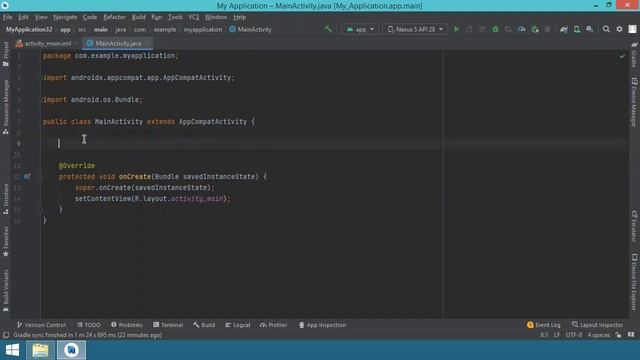The height and width of the screenshot is (360, 640).
Task: Run the app with the green play icon
Action: coord(456,29)
